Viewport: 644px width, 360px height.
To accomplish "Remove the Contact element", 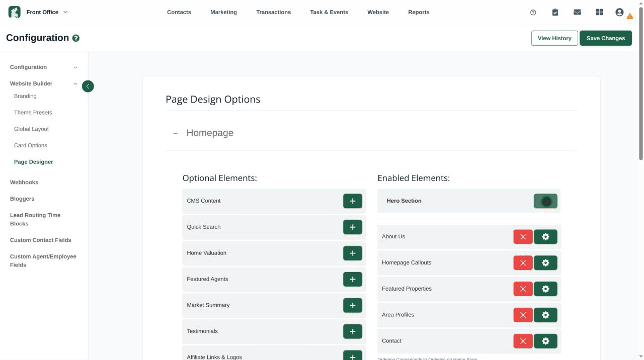I will [x=523, y=341].
